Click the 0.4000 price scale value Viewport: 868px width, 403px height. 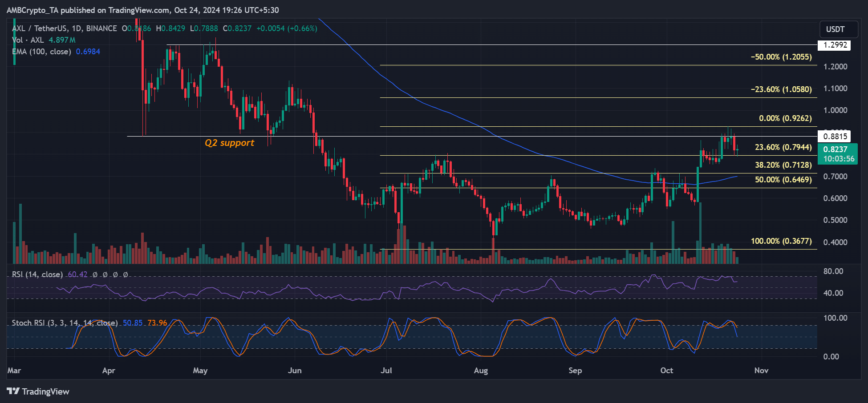pos(835,242)
